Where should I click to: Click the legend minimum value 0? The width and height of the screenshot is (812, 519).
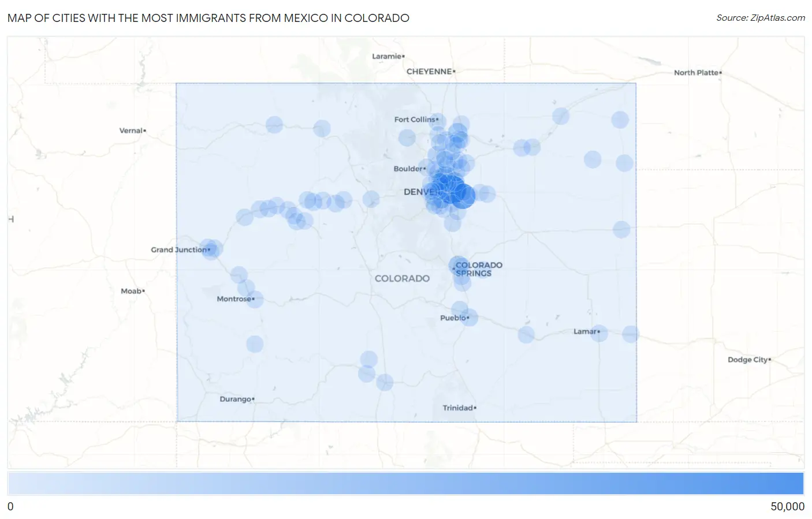10,506
